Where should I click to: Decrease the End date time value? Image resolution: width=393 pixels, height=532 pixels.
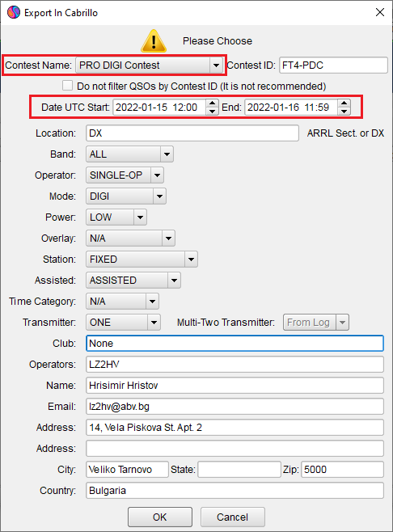point(344,112)
